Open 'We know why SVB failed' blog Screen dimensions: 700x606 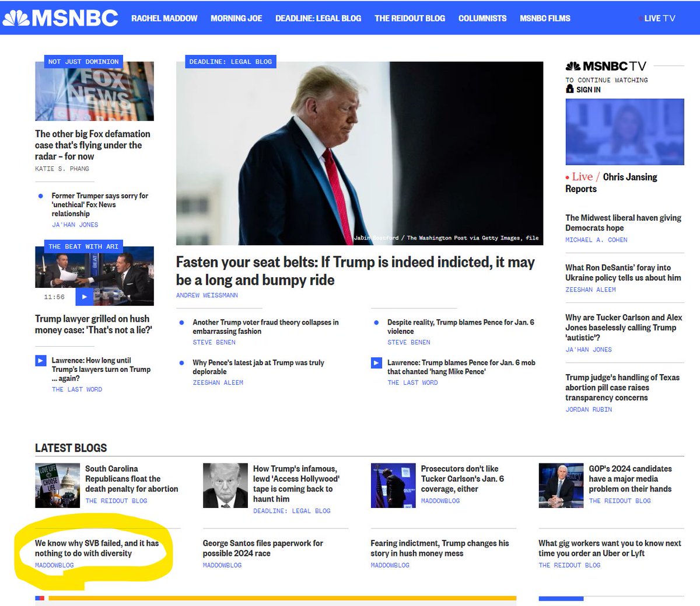click(97, 548)
